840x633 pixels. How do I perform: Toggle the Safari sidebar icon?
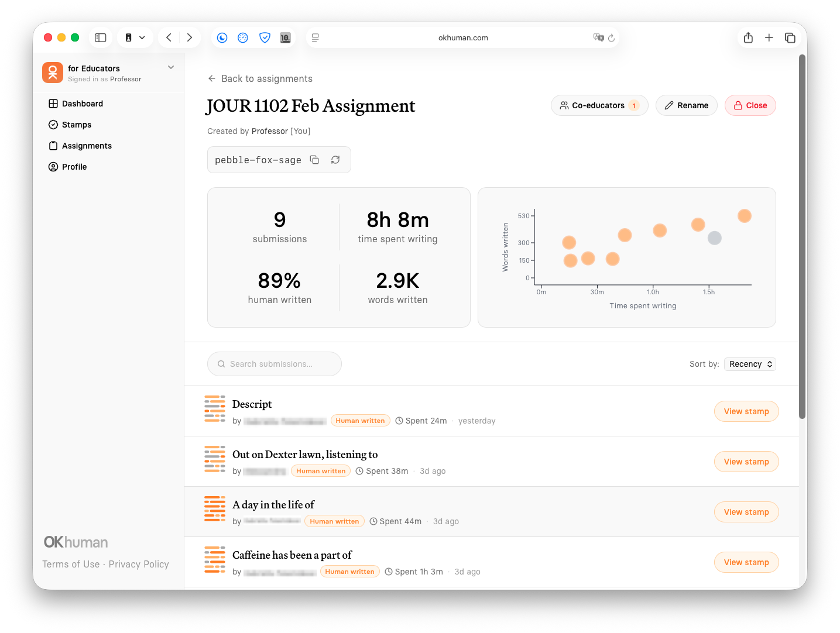pos(101,37)
